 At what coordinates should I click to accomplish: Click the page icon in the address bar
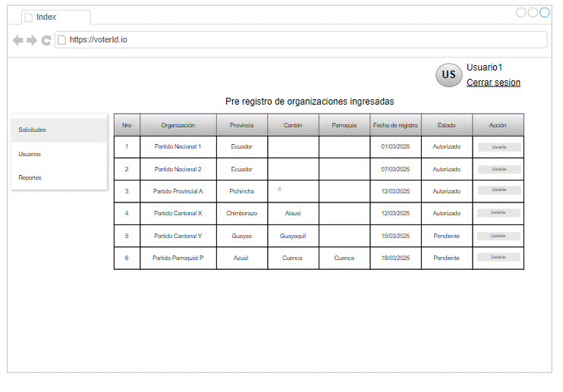click(x=61, y=40)
